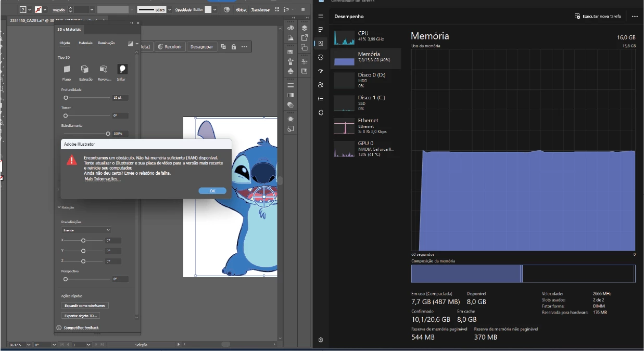Open Task Manager more options ellipsis
This screenshot has width=644, height=351.
[x=635, y=16]
